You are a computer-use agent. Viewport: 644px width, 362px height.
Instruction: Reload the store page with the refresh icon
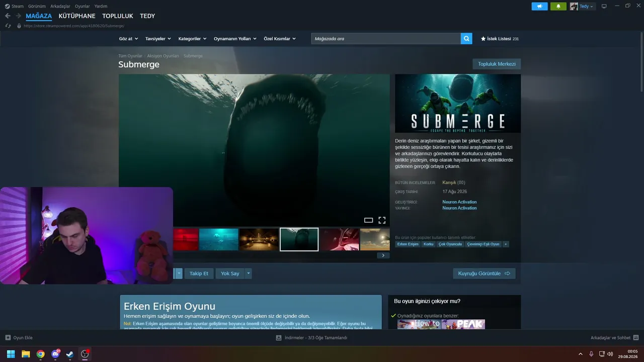pyautogui.click(x=8, y=26)
